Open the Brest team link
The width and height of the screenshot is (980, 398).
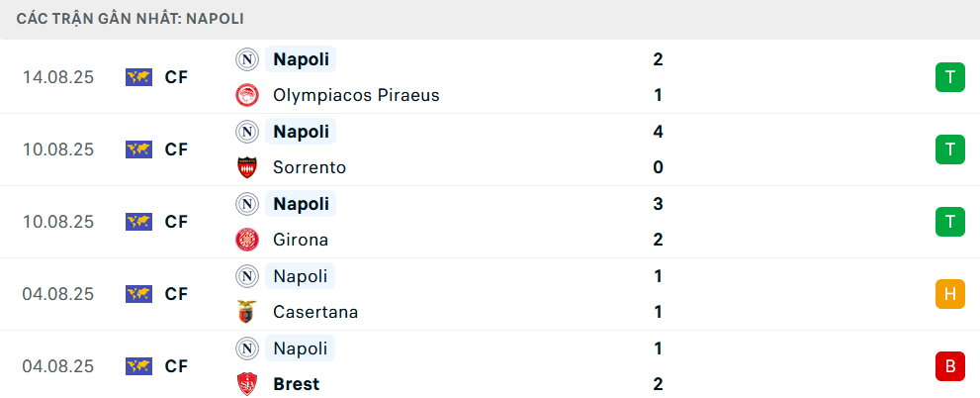point(297,384)
